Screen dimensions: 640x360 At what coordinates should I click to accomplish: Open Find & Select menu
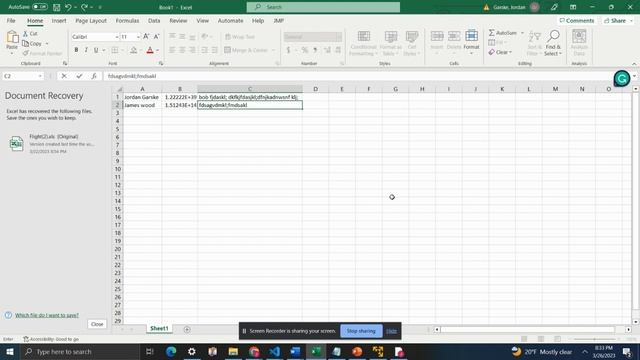click(x=553, y=43)
